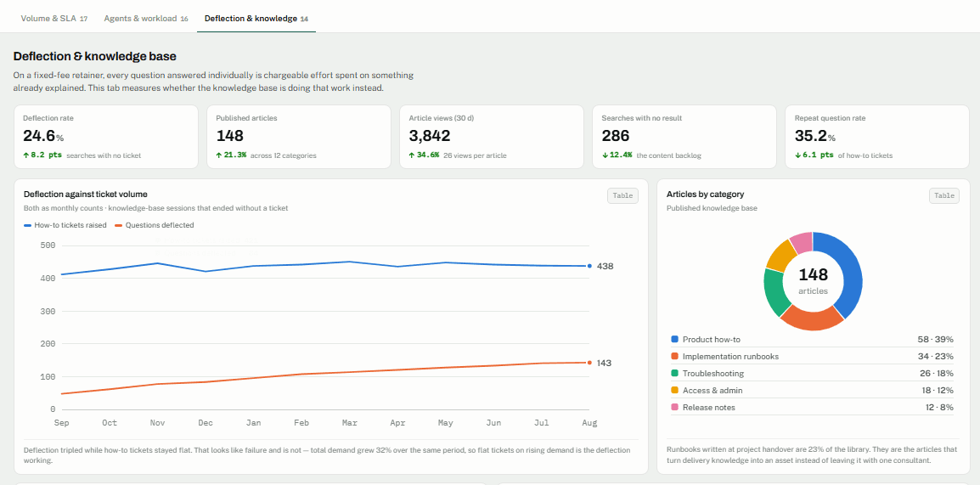The height and width of the screenshot is (485, 980).
Task: Click the green Troubleshooting donut segment
Action: pos(775,292)
